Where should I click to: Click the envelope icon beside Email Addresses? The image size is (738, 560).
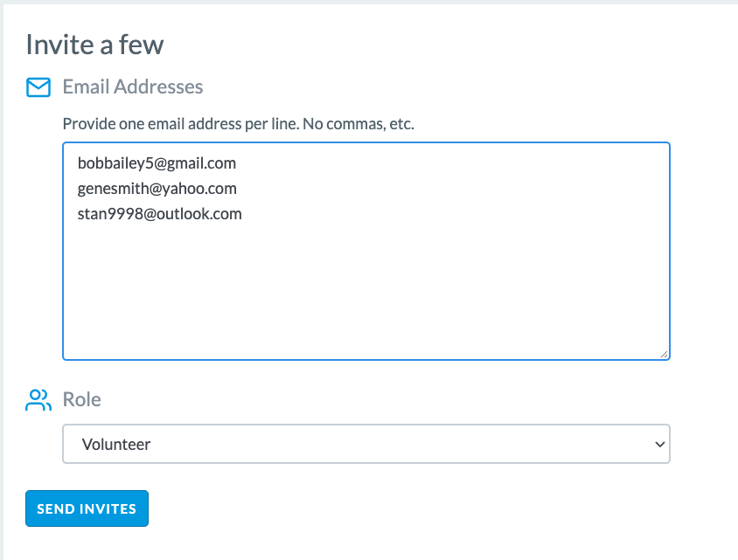coord(38,87)
